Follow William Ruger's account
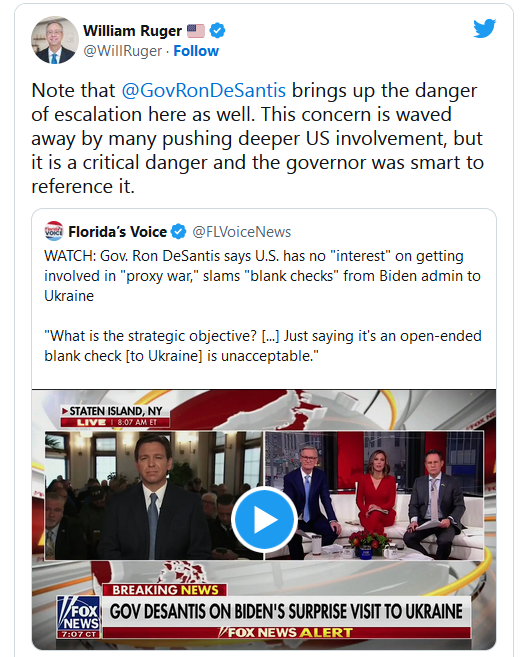This screenshot has width=529, height=657. (x=196, y=51)
